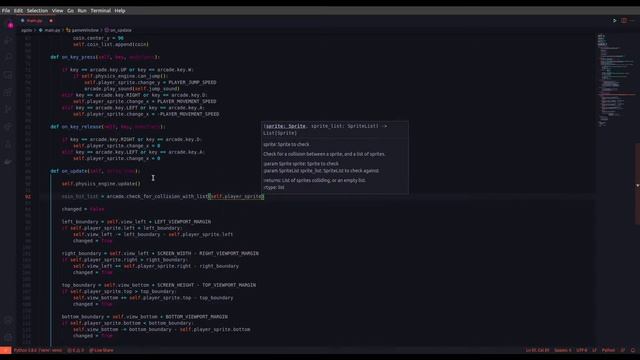Click 'arcade.play_sound(self.jump_sound)' line
Image resolution: width=640 pixels, height=360 pixels.
pyautogui.click(x=132, y=89)
